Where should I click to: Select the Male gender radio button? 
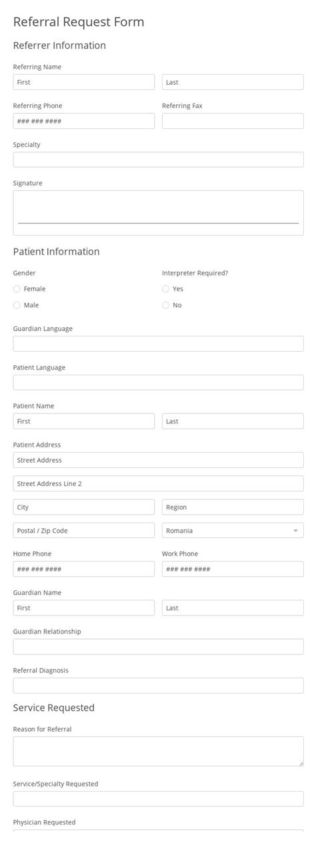point(17,305)
